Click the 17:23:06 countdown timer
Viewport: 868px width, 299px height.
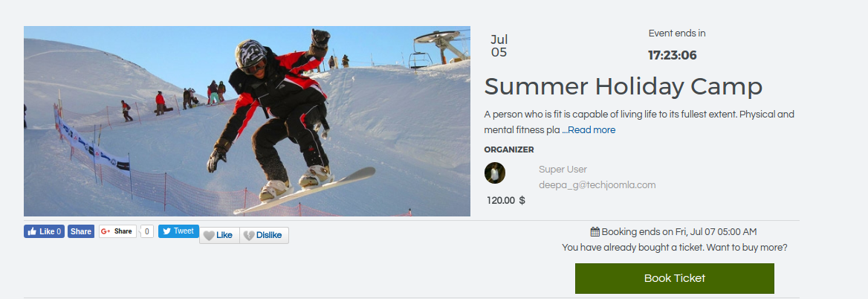click(x=672, y=55)
